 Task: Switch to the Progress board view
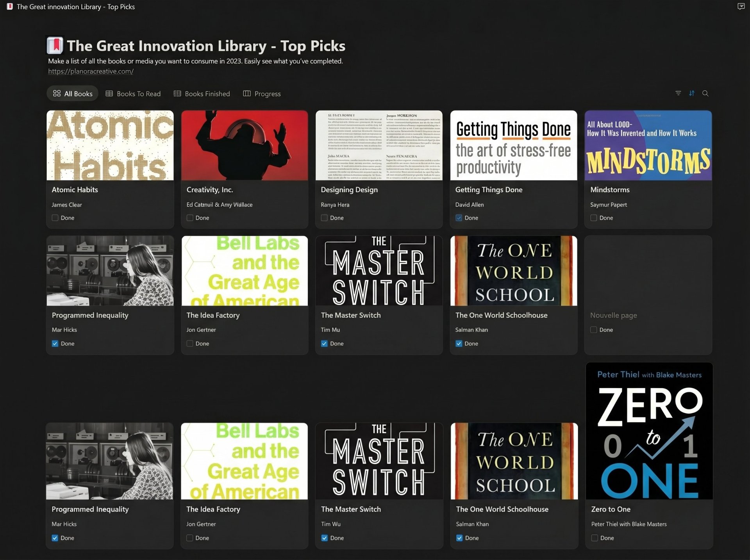[x=262, y=94]
